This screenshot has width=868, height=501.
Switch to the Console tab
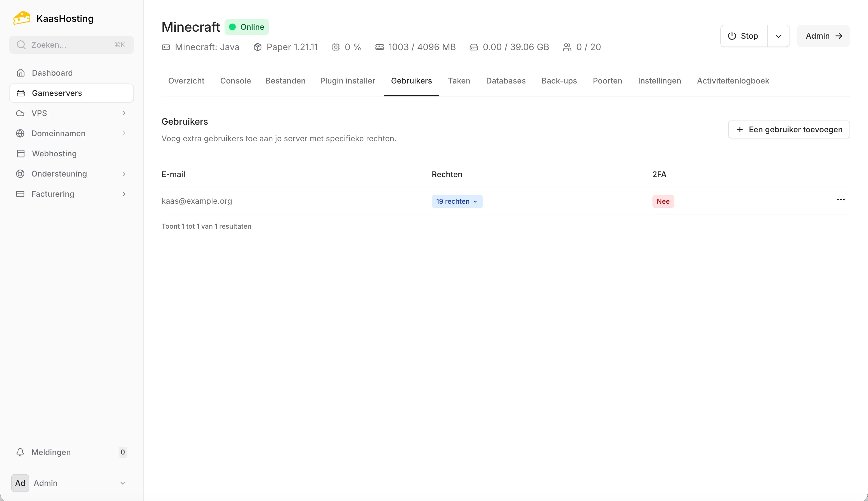coord(236,80)
